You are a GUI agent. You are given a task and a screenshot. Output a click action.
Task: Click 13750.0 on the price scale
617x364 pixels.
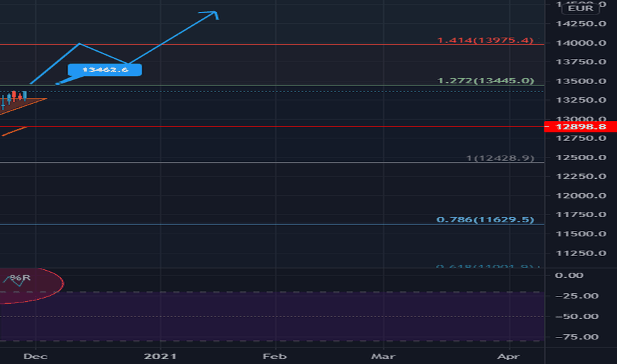[x=581, y=62]
